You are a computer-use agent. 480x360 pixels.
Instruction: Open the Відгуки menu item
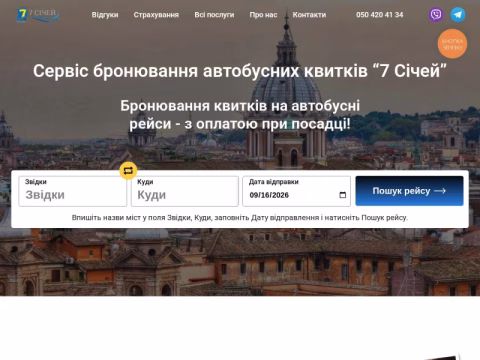click(105, 15)
